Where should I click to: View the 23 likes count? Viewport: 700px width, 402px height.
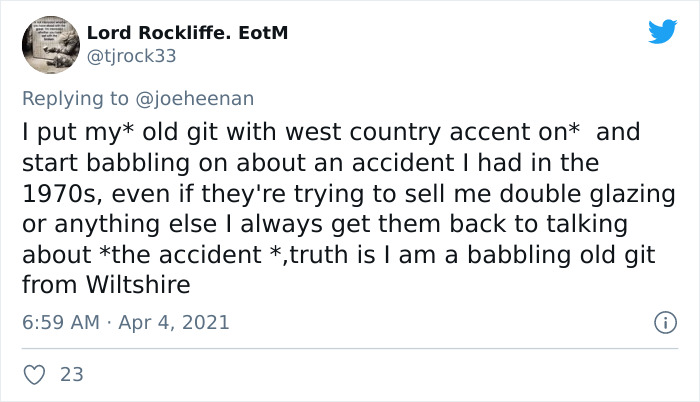[x=72, y=375]
